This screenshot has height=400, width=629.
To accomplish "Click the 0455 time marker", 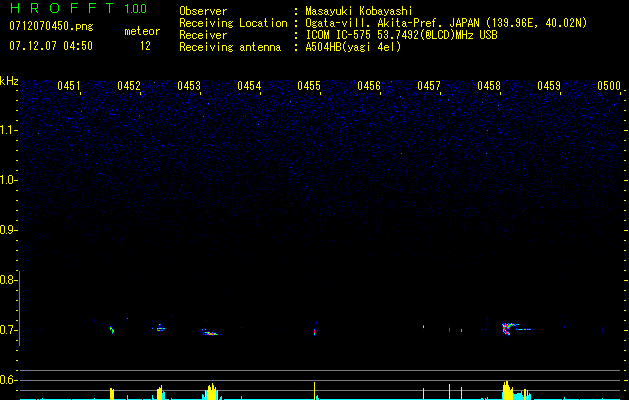I will pos(309,86).
